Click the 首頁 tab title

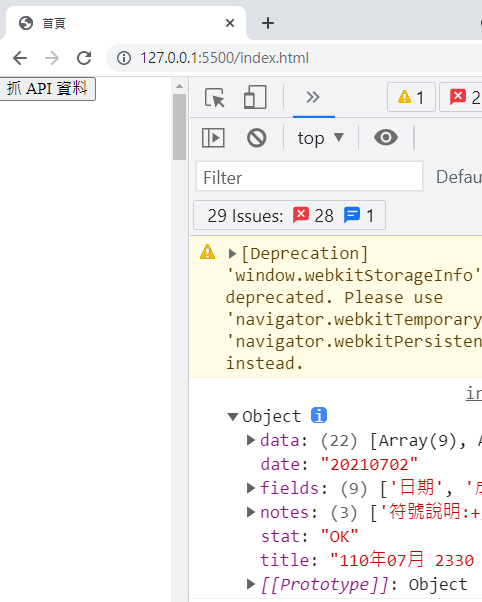coord(54,23)
